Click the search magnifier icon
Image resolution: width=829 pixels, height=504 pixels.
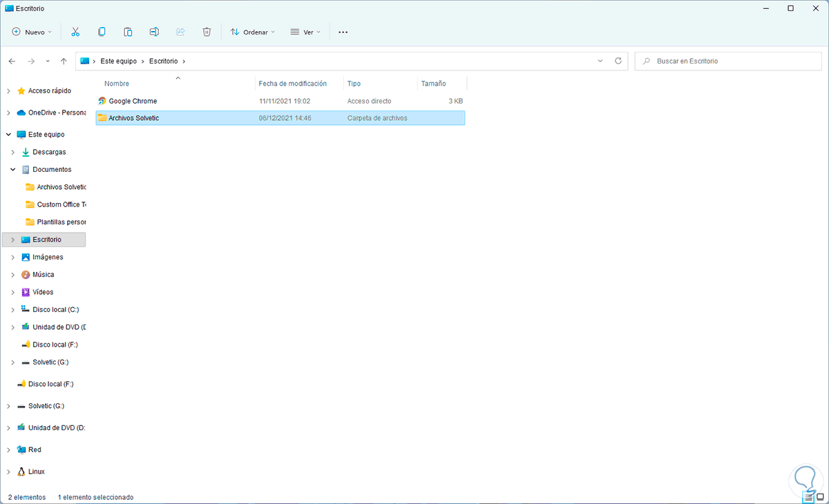coord(647,61)
